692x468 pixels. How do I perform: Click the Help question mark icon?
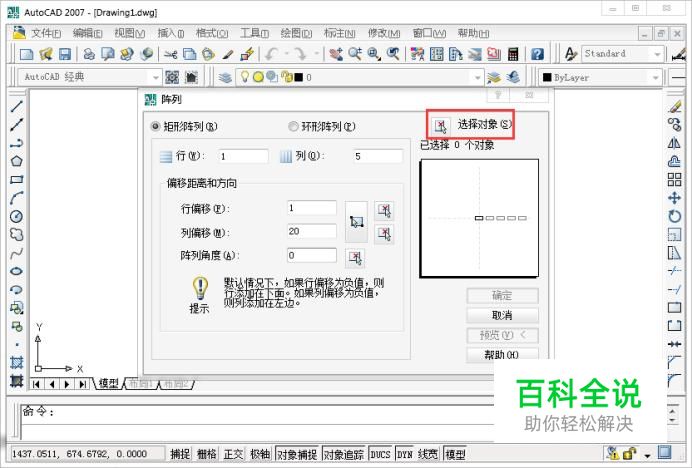point(537,54)
